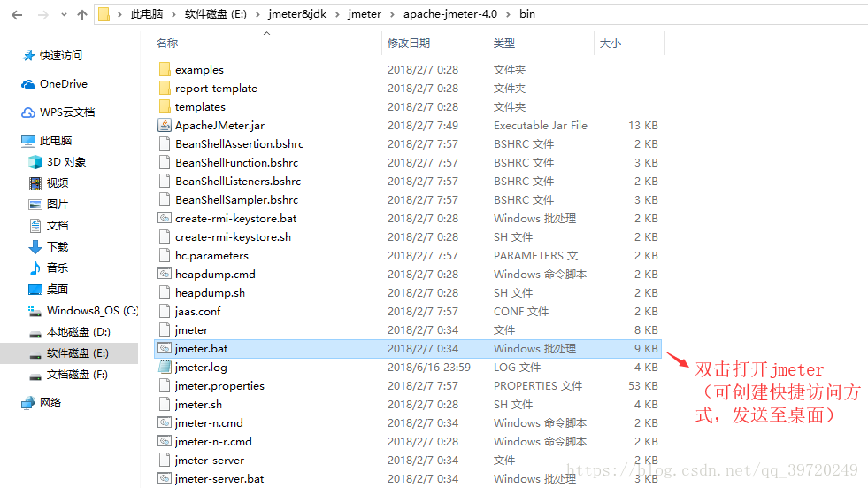Select jaas.conf file

197,311
